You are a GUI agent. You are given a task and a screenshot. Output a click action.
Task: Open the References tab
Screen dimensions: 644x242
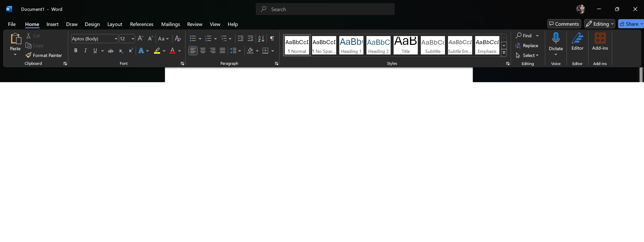pos(141,24)
